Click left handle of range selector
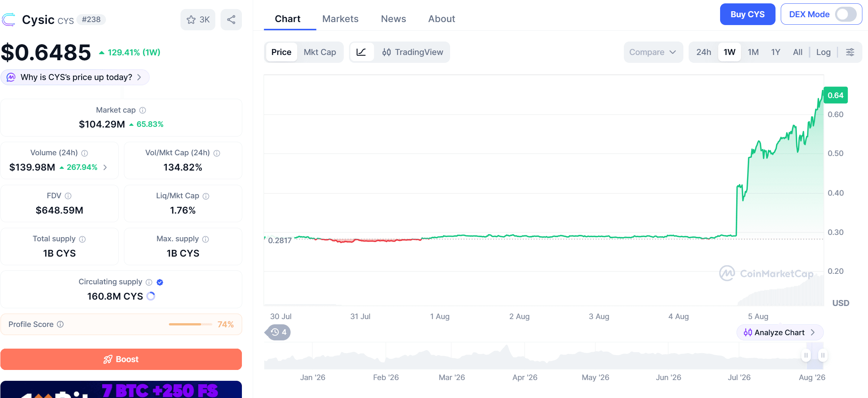 [806, 355]
